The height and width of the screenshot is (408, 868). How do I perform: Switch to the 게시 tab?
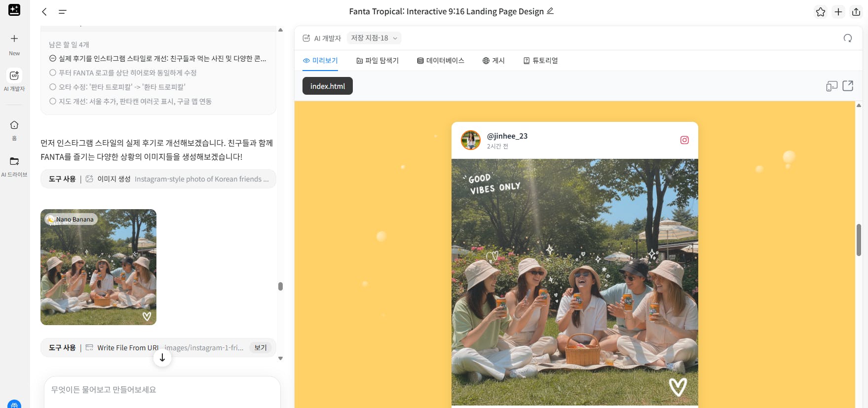tap(493, 60)
